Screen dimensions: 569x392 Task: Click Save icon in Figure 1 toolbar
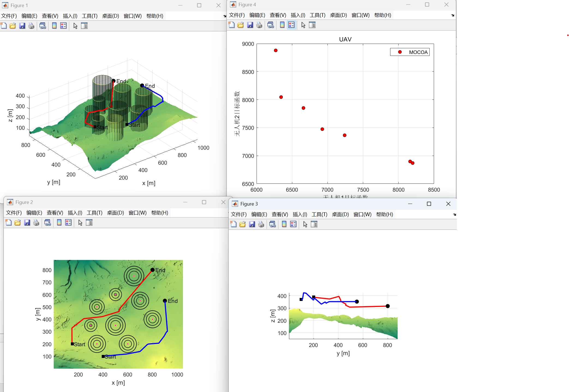22,26
